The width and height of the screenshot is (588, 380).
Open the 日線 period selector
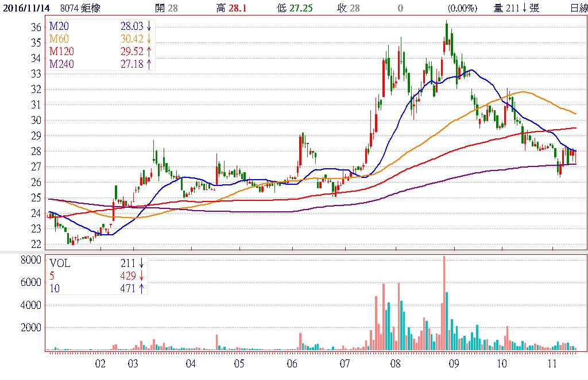tap(578, 8)
